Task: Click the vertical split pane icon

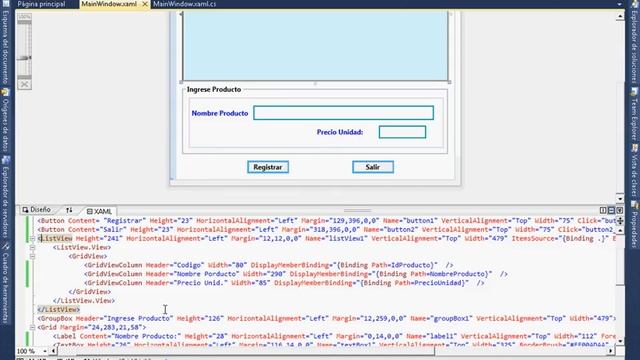Action: (x=603, y=210)
